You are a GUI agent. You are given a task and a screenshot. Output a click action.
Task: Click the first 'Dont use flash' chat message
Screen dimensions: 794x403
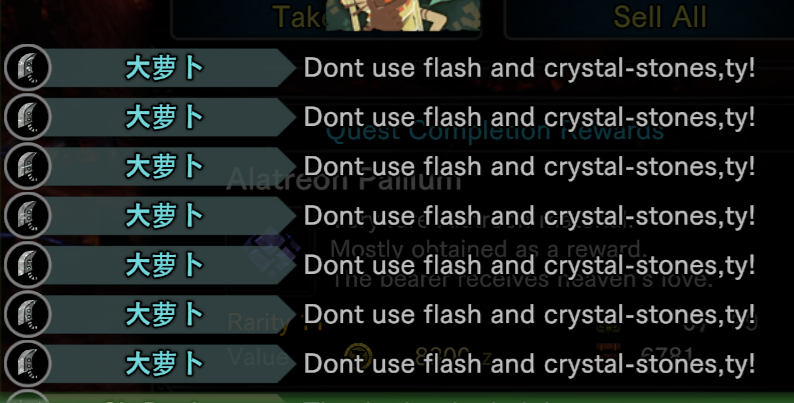coord(530,68)
